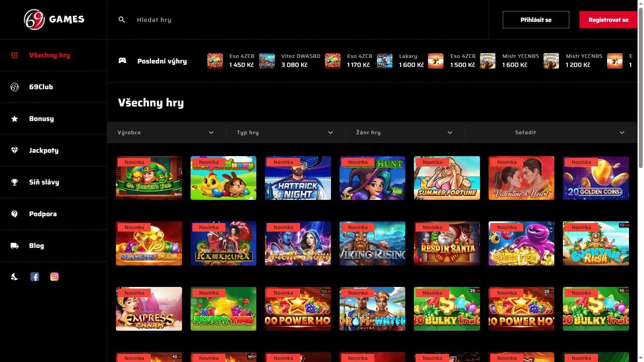
Task: Click the search magnifier icon
Action: tap(122, 19)
